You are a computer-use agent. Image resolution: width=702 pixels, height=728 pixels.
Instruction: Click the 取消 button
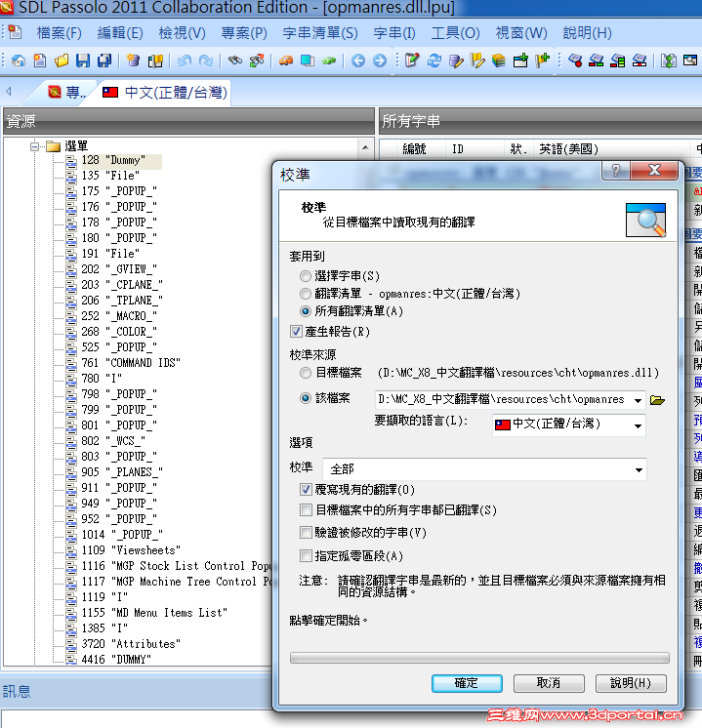pyautogui.click(x=549, y=683)
